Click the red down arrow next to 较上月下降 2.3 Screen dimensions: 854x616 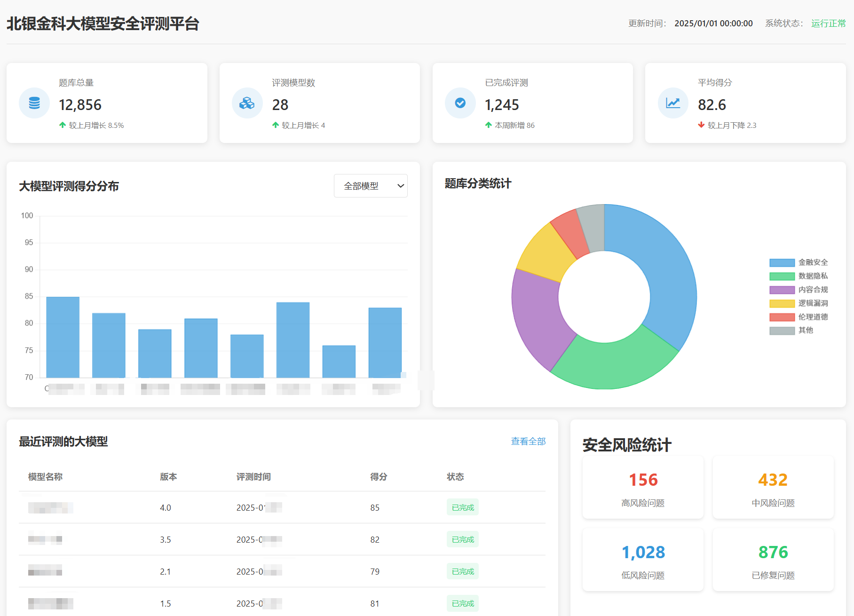tap(701, 125)
